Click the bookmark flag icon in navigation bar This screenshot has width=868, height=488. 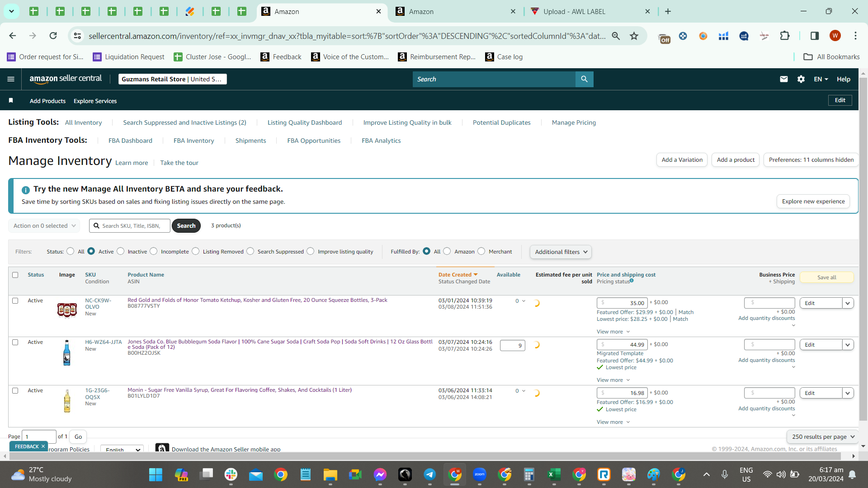tap(11, 100)
